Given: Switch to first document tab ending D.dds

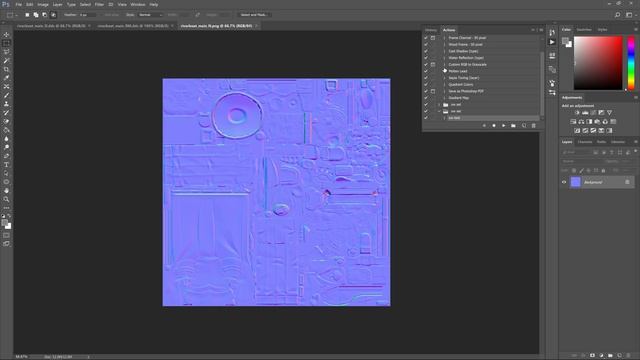Looking at the screenshot, I should [x=51, y=26].
